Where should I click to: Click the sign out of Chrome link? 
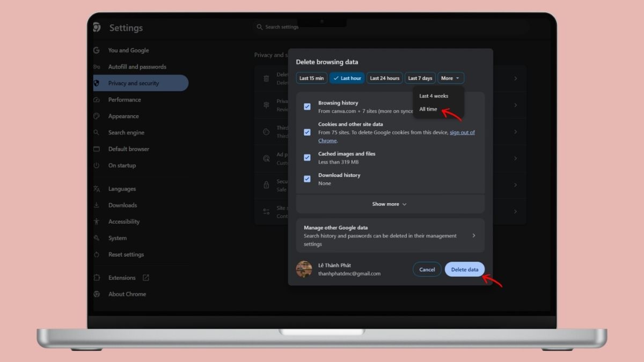(462, 132)
